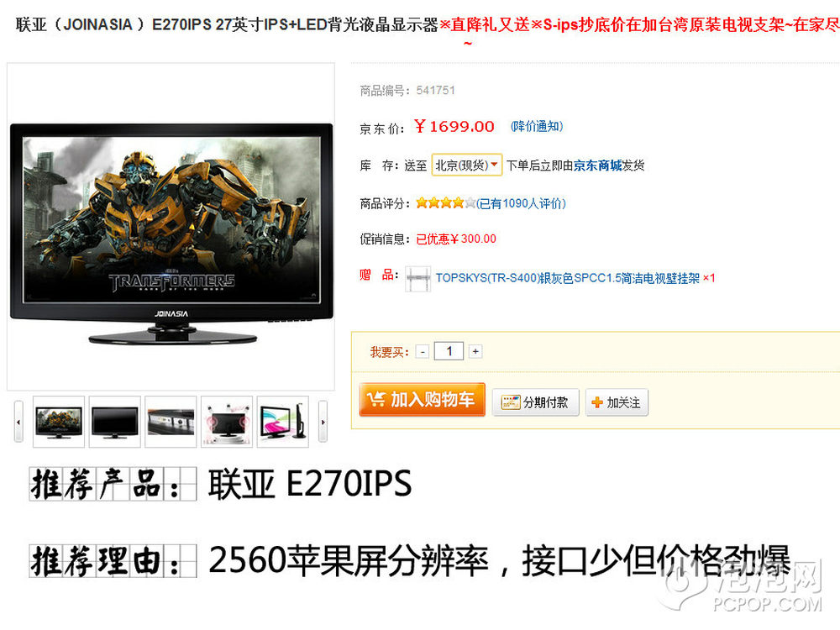The height and width of the screenshot is (630, 840).
Task: Show next thumbnails with right arrow
Action: tap(323, 422)
